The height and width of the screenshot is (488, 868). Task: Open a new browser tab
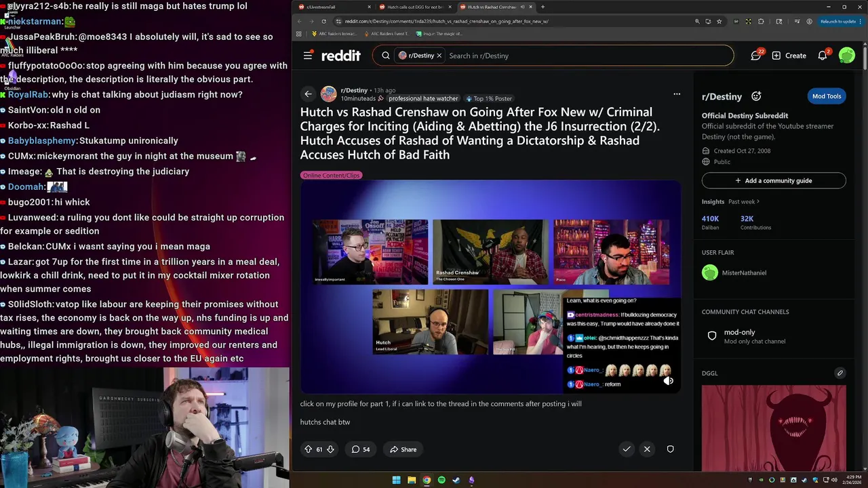tap(542, 7)
